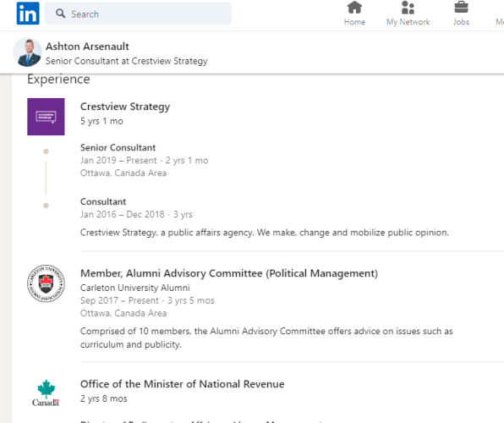This screenshot has height=423, width=504.
Task: Click the Jan 2016 – Dec 2018 date line
Action: 136,214
